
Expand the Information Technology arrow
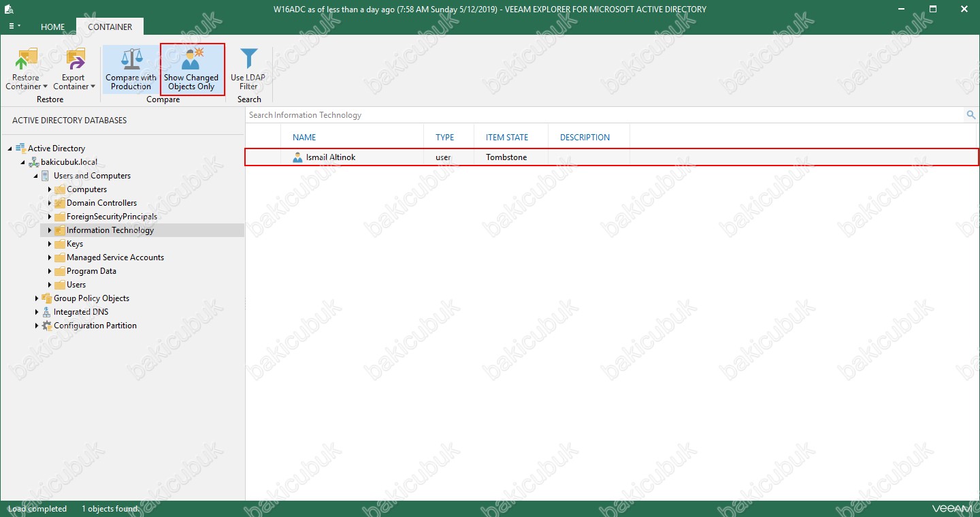50,230
